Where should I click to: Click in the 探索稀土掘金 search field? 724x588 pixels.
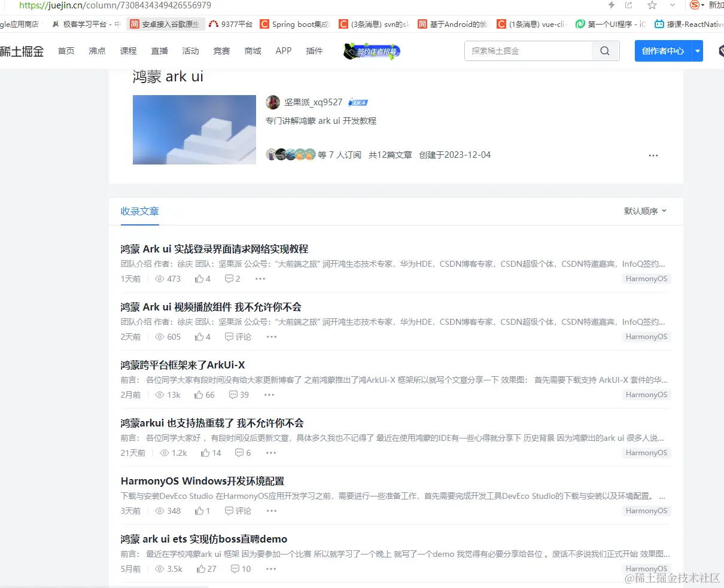pos(528,51)
